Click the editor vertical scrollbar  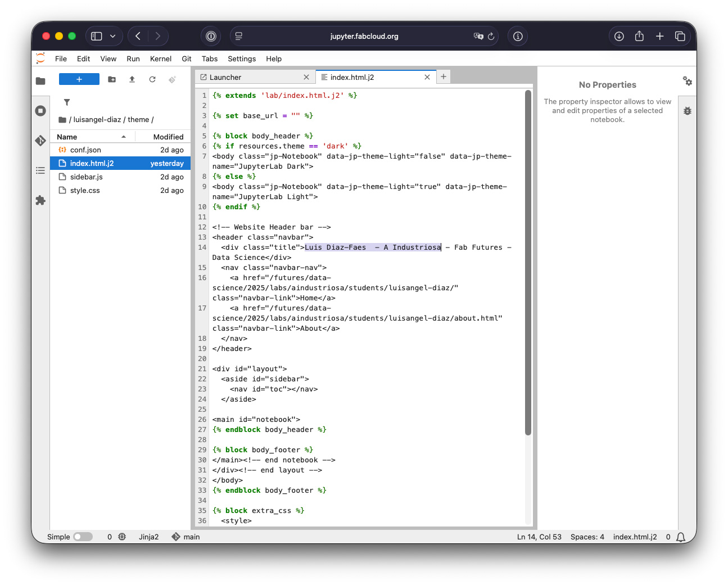click(528, 263)
